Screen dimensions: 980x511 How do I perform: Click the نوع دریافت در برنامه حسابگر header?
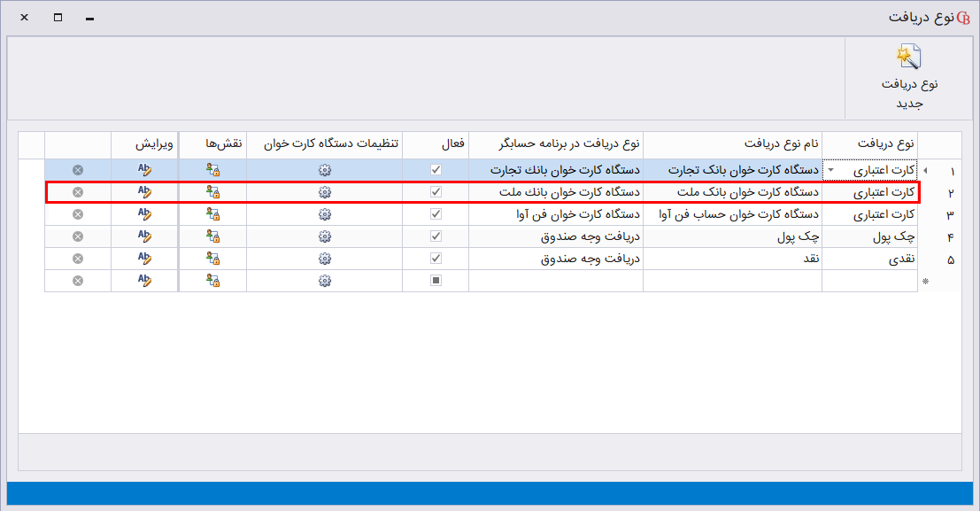556,143
